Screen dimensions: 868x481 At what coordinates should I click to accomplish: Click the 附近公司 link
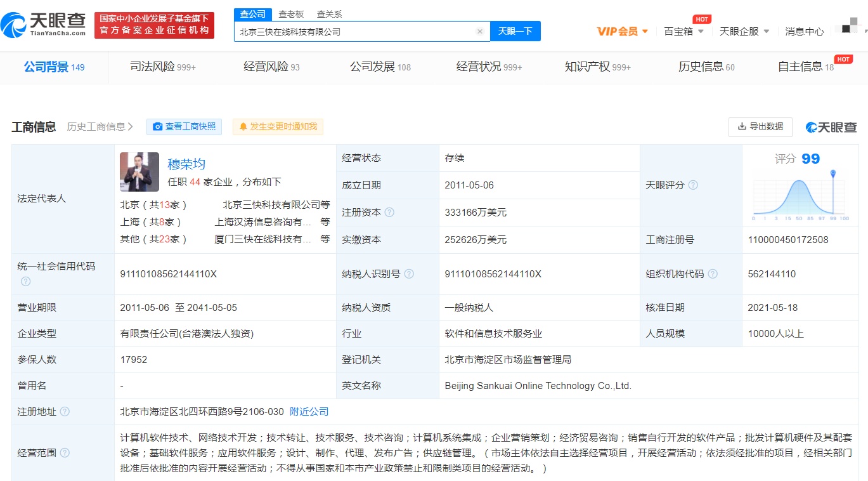tap(309, 412)
